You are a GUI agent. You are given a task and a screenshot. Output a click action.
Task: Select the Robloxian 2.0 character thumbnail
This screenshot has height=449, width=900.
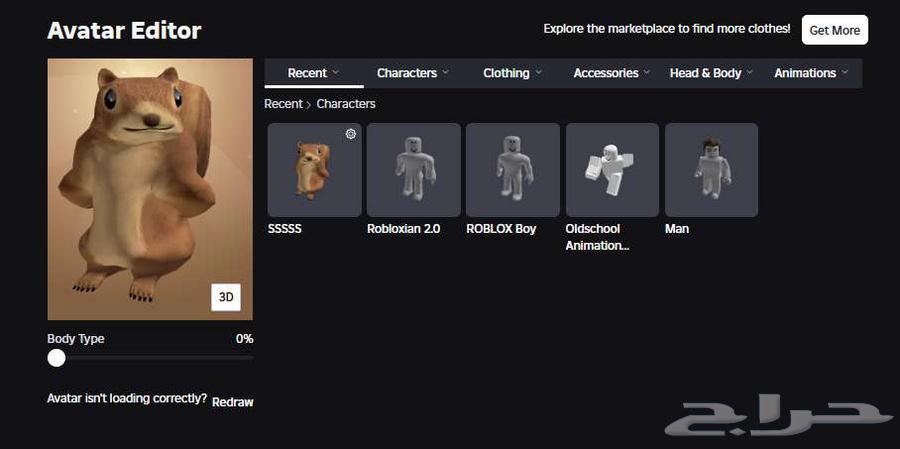(x=414, y=170)
